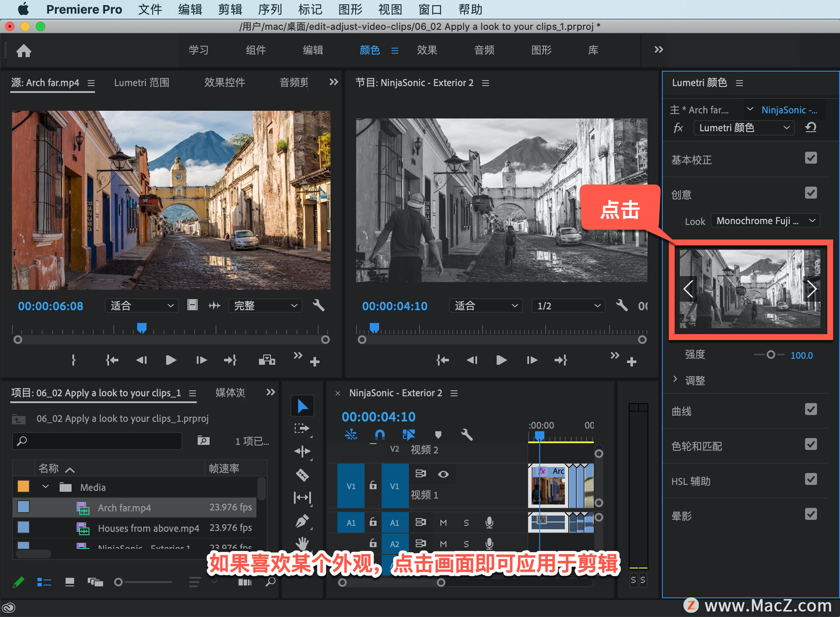Toggle V1 track lock
This screenshot has height=617, width=840.
[373, 485]
